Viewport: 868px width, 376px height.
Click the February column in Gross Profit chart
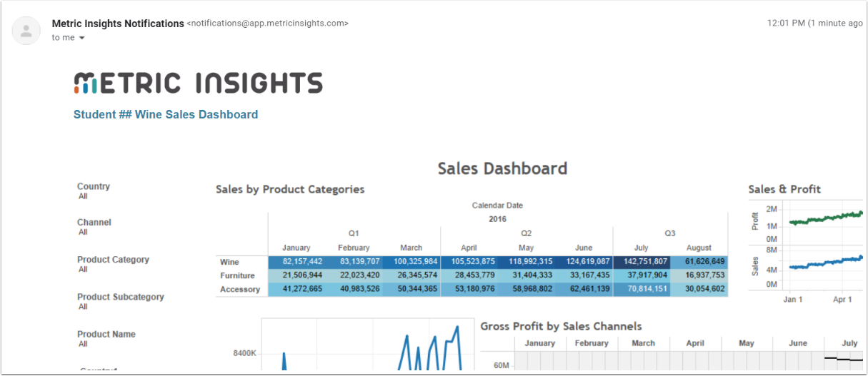(592, 343)
